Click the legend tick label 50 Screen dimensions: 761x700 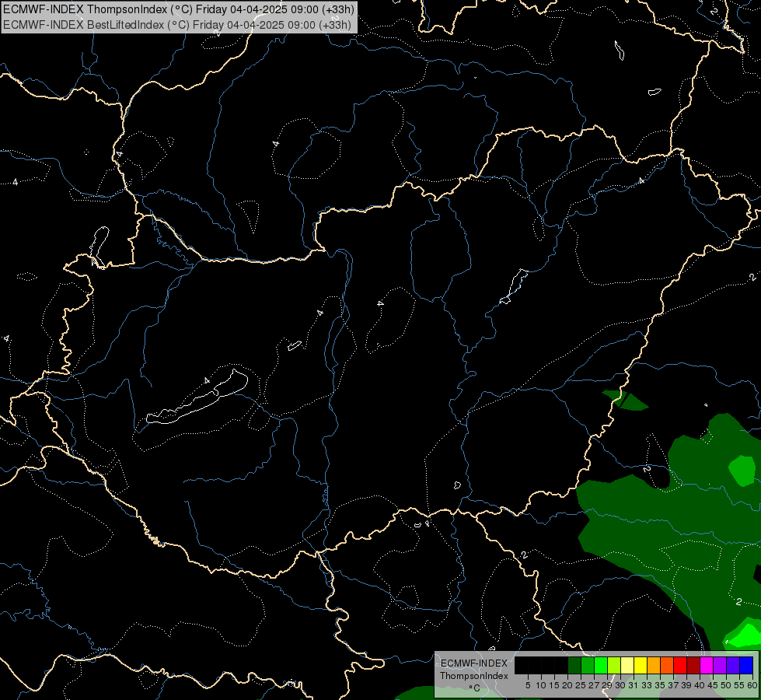tap(727, 685)
